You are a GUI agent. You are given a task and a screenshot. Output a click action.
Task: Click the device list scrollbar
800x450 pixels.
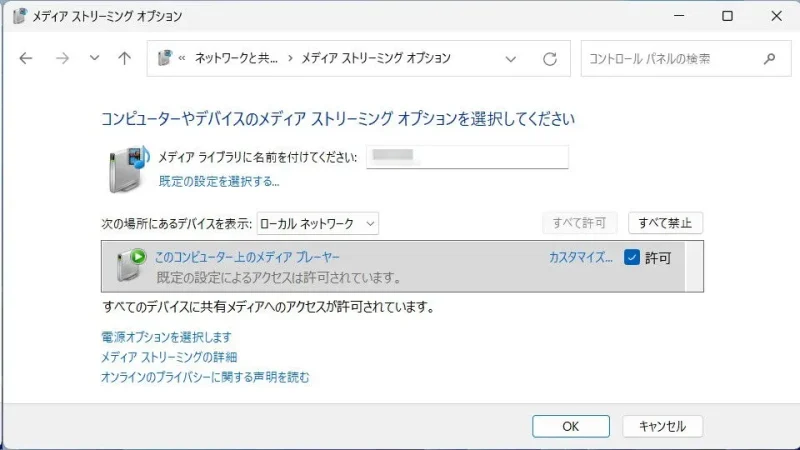point(694,266)
